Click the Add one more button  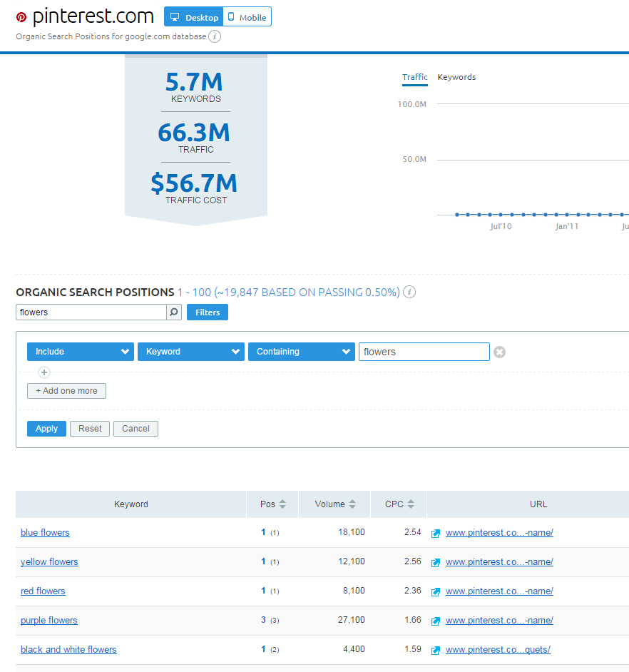point(66,391)
